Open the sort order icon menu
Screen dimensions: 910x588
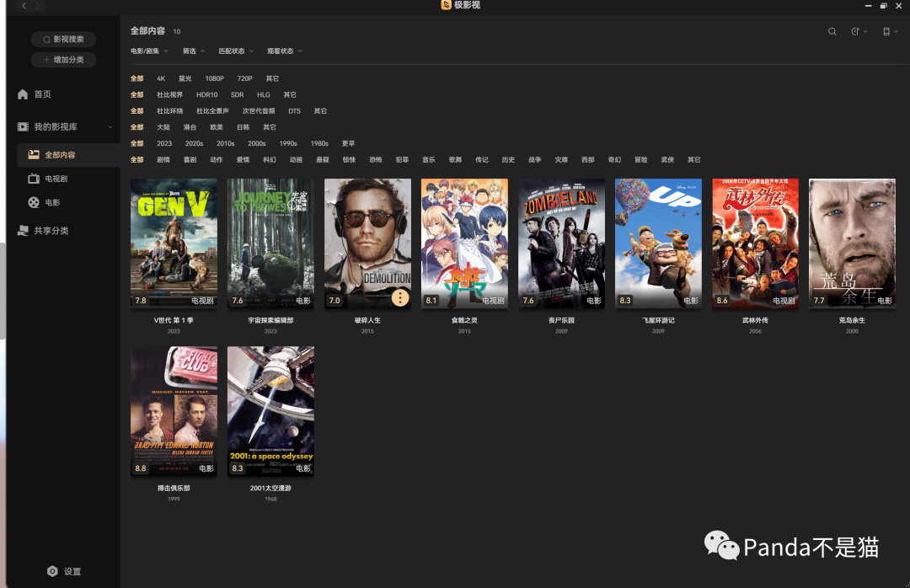coord(859,31)
